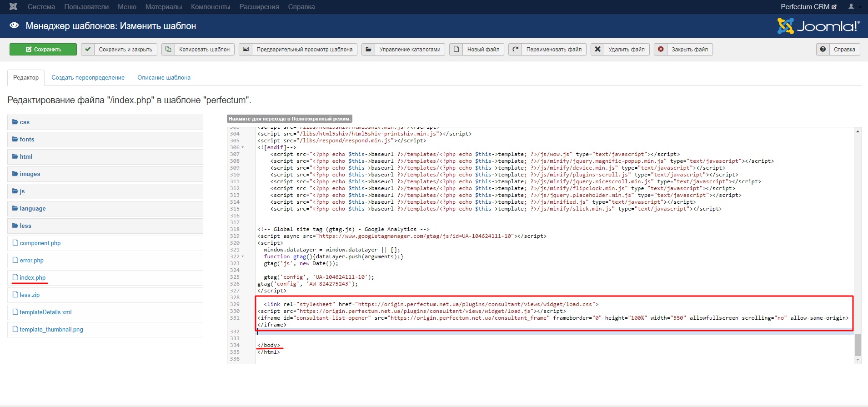Open the Пользователи menu
The image size is (868, 407).
[x=86, y=7]
